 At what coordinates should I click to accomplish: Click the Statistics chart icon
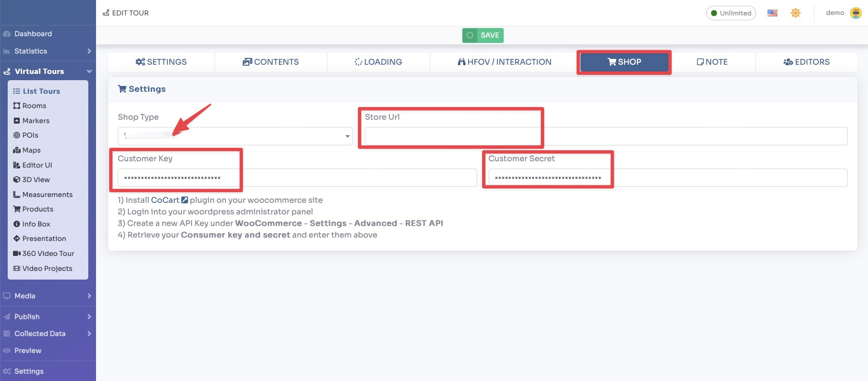[x=7, y=51]
